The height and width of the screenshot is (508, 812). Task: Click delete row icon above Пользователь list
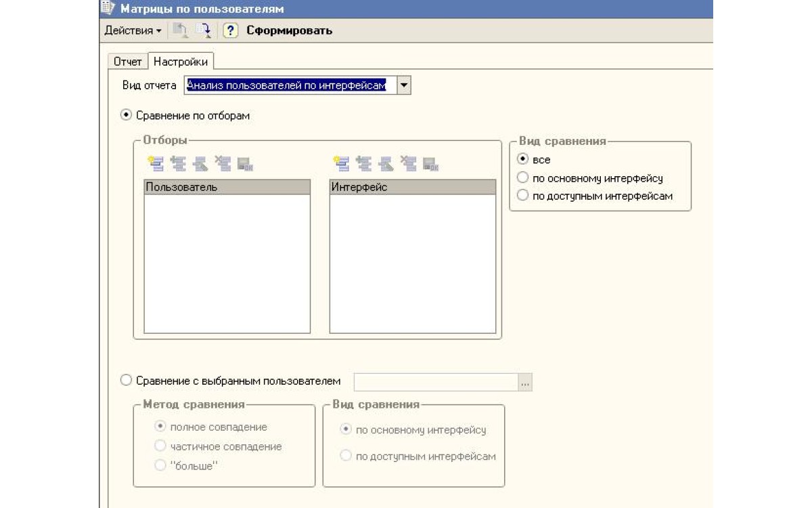pyautogui.click(x=222, y=163)
